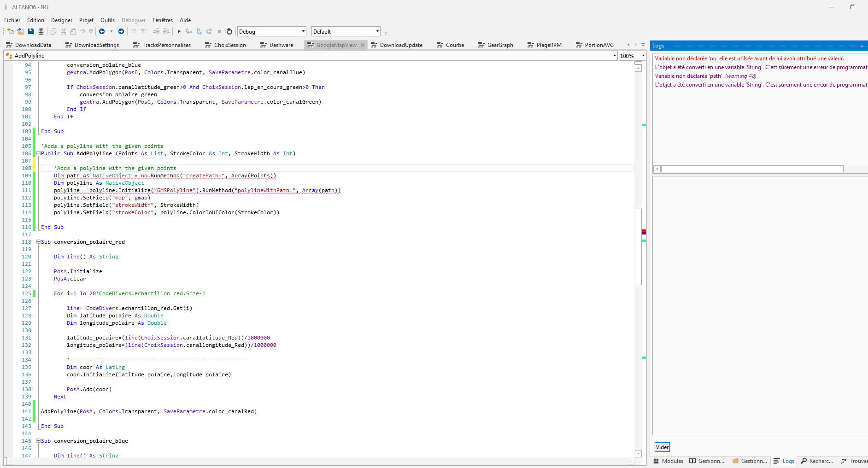Click the Open file folder icon
868x468 pixels.
[21, 31]
